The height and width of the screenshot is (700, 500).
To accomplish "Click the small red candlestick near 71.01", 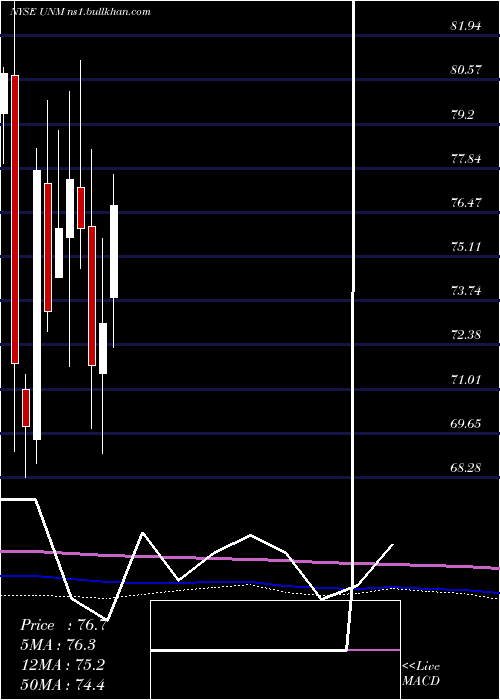I will (26, 408).
